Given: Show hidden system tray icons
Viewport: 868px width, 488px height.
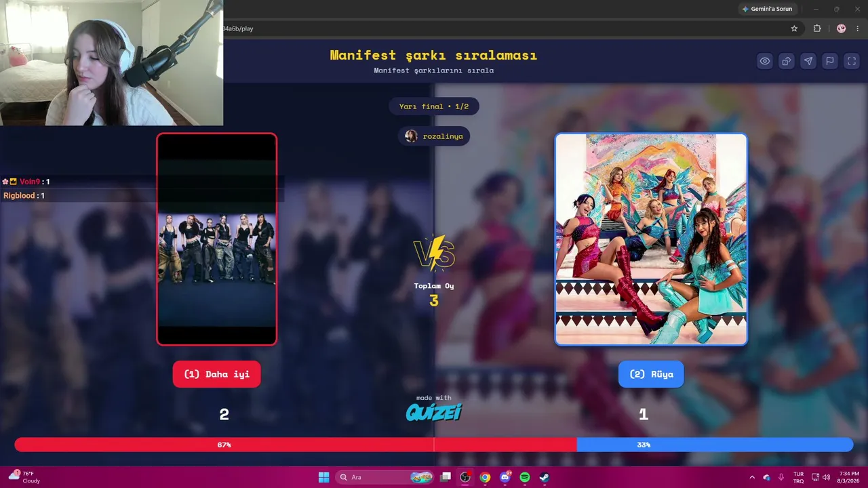Looking at the screenshot, I should (751, 477).
